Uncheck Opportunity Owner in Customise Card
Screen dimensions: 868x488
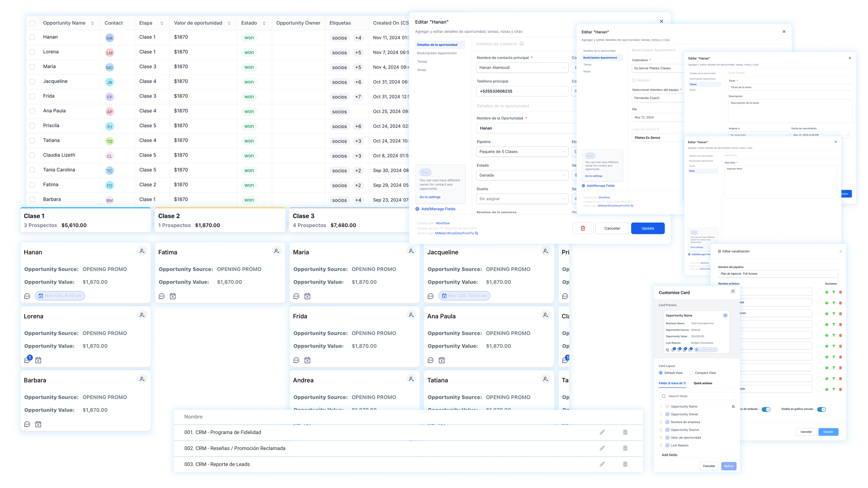tap(667, 414)
